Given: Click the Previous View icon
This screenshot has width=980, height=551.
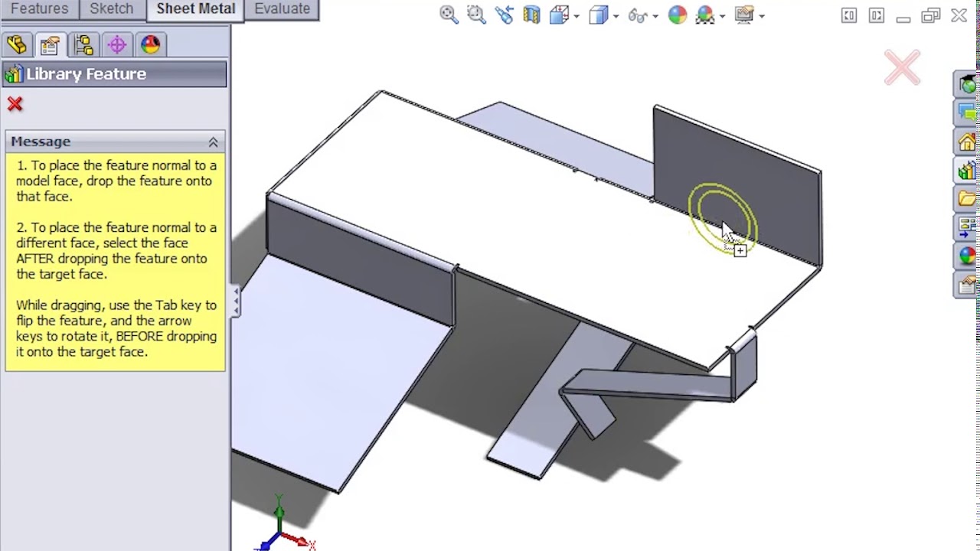Looking at the screenshot, I should pyautogui.click(x=504, y=15).
